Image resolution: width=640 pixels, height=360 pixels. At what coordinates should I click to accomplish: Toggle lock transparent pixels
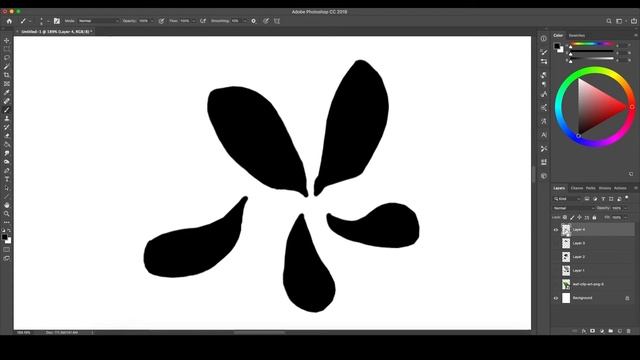(565, 218)
